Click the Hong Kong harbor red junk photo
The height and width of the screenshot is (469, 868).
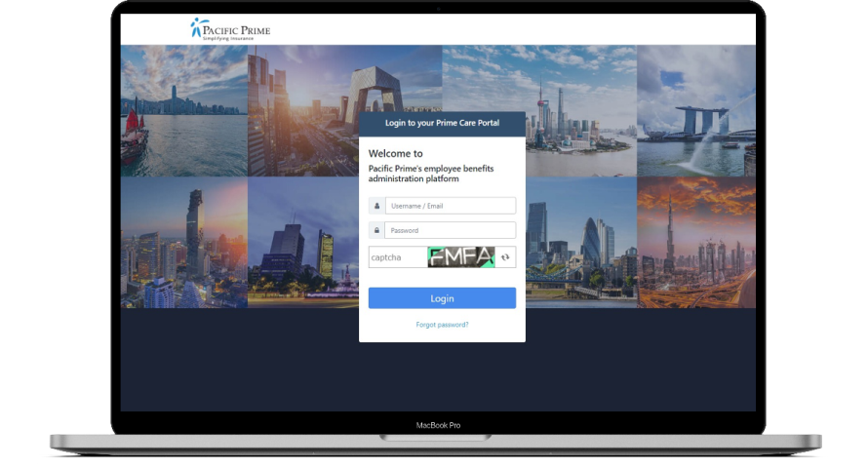(x=183, y=110)
